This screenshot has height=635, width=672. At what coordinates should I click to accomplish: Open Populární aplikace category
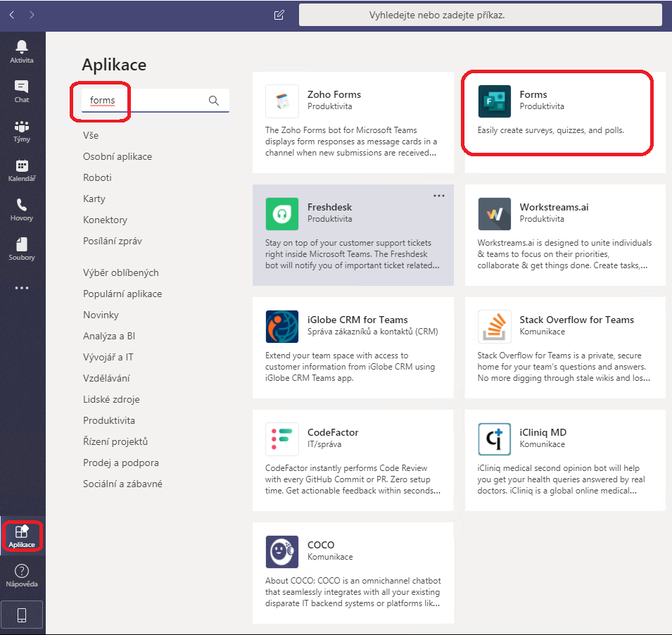(x=122, y=294)
